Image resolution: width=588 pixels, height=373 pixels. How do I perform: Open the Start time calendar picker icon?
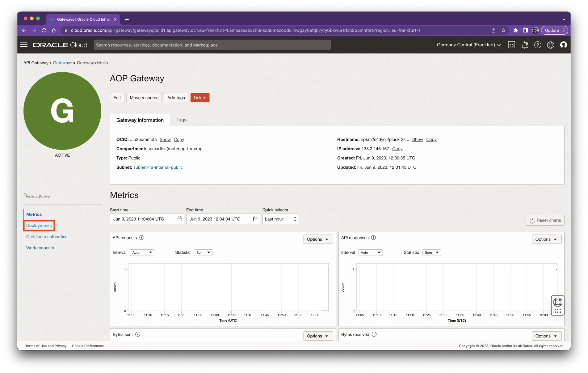point(179,219)
